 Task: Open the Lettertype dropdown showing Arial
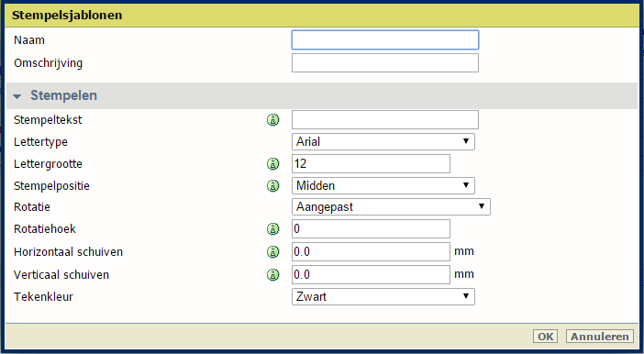(383, 141)
